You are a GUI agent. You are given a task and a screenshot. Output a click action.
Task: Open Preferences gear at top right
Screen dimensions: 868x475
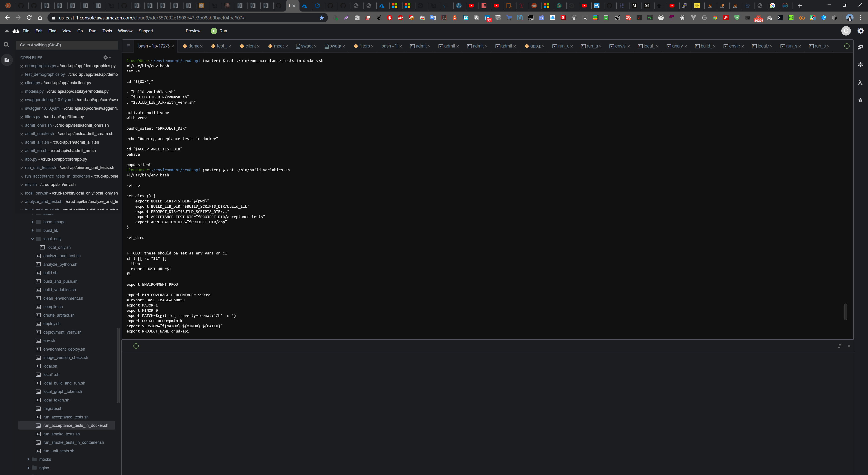tap(861, 31)
